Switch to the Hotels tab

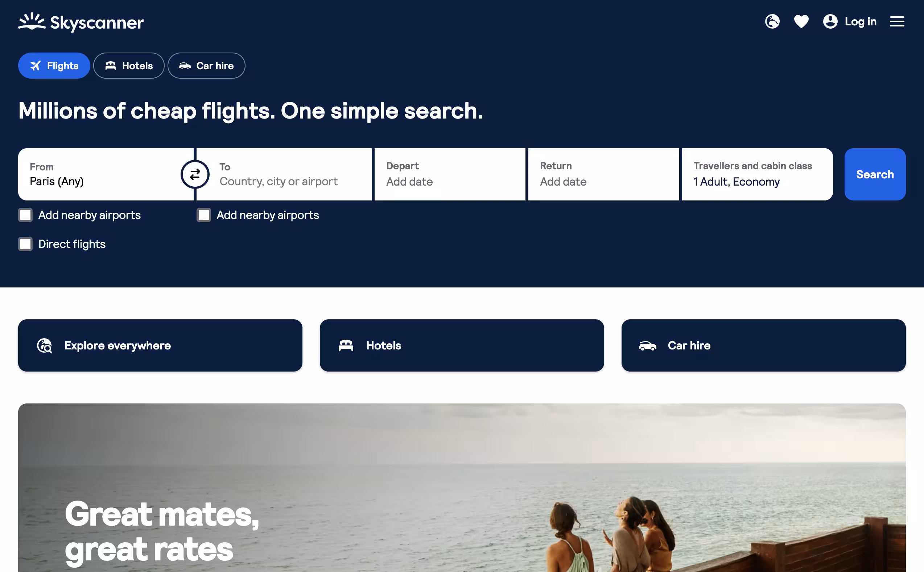129,66
